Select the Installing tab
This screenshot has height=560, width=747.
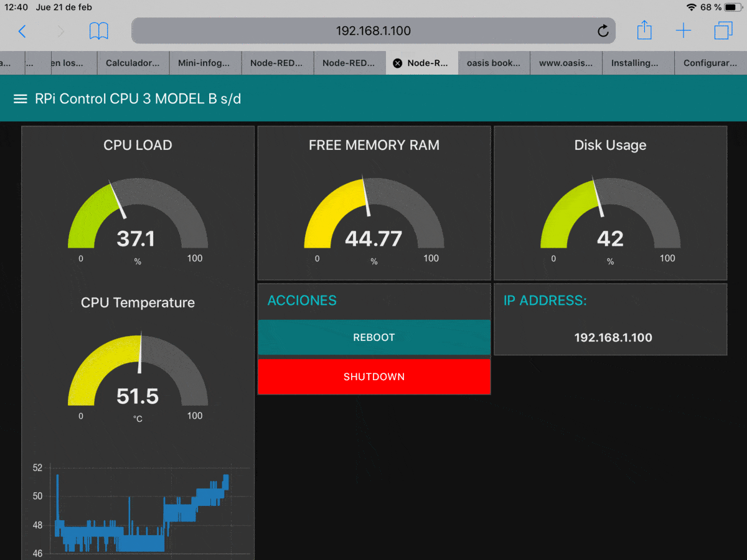tap(634, 63)
